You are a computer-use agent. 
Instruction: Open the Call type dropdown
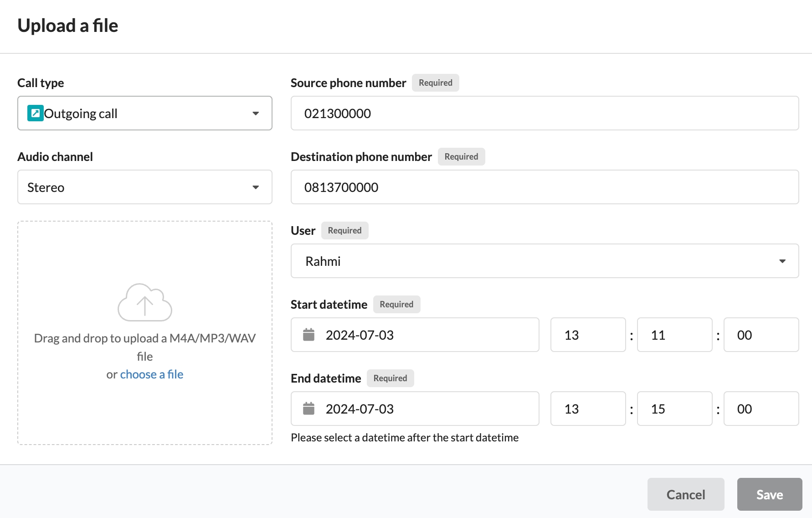coord(145,113)
